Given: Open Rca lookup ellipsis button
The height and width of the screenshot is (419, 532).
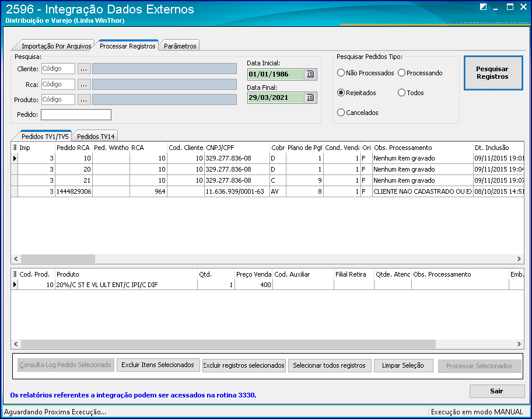Looking at the screenshot, I should tap(84, 84).
